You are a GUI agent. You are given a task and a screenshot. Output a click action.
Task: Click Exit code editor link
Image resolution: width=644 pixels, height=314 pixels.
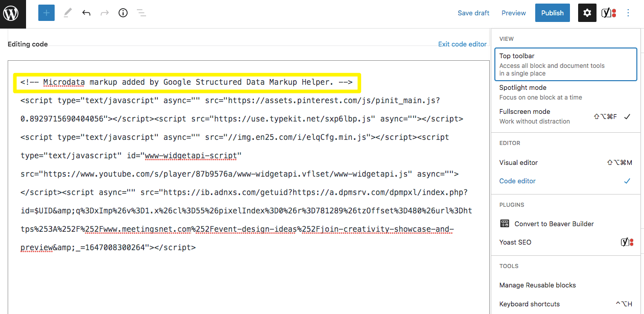[x=462, y=44]
